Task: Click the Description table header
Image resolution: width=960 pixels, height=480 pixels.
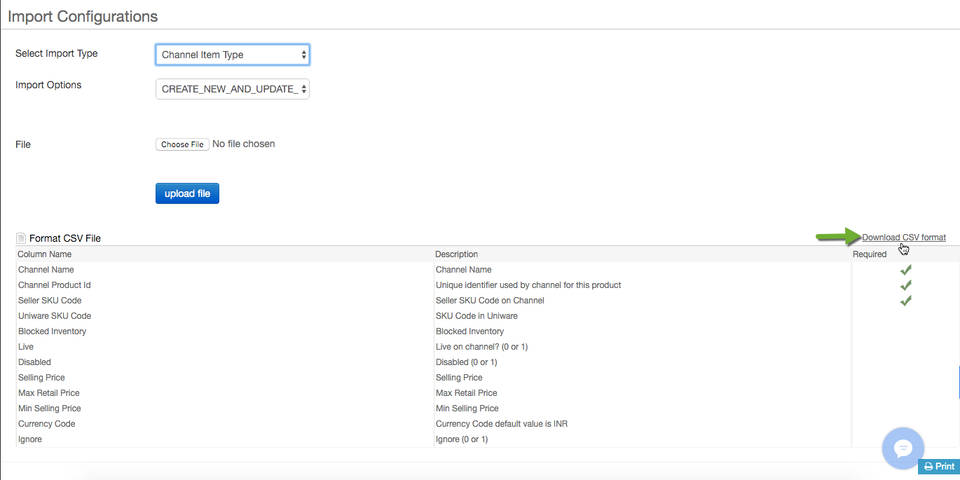Action: coord(457,254)
